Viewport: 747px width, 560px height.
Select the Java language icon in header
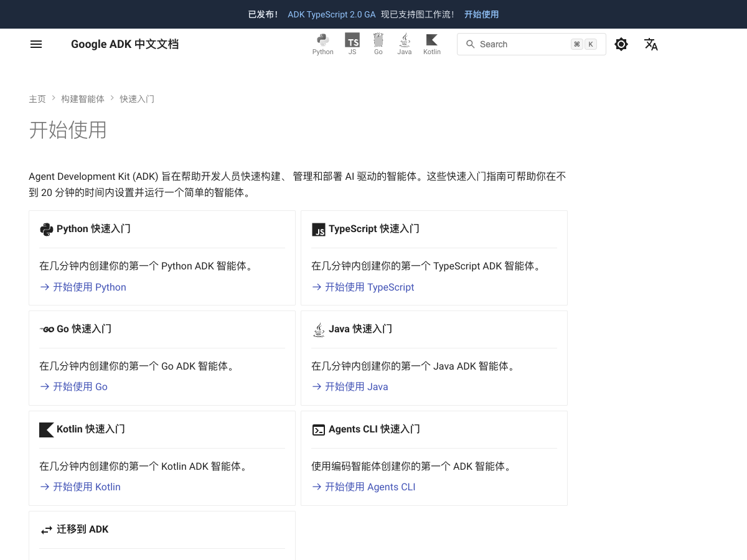click(405, 44)
